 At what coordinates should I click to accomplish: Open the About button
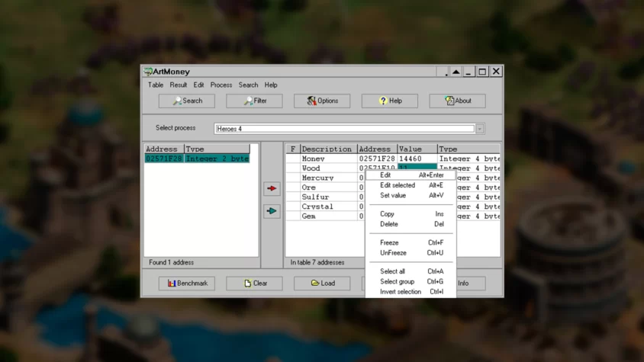pyautogui.click(x=457, y=101)
